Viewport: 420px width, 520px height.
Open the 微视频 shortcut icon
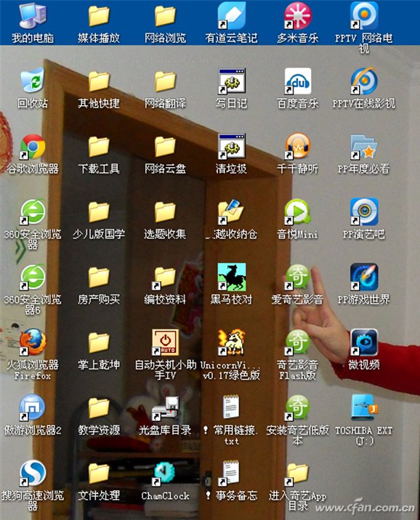[364, 342]
